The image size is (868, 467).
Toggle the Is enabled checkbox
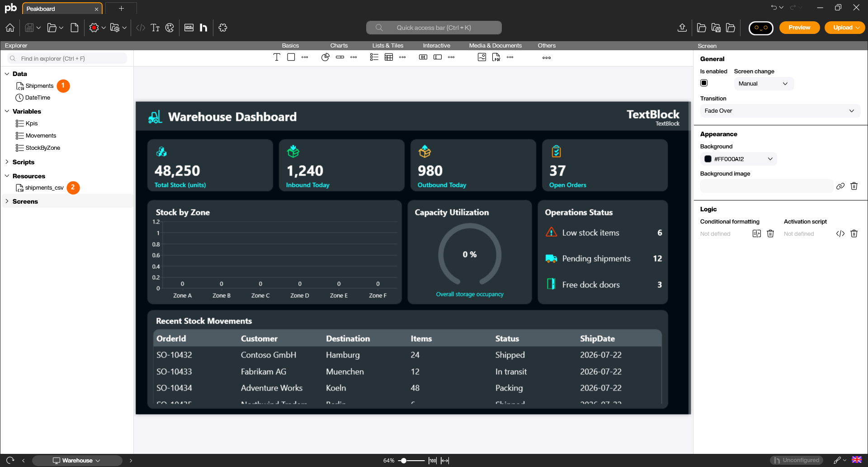(704, 83)
